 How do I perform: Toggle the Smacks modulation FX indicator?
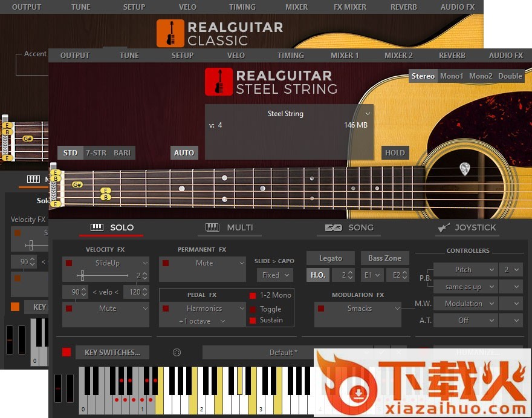pyautogui.click(x=321, y=309)
